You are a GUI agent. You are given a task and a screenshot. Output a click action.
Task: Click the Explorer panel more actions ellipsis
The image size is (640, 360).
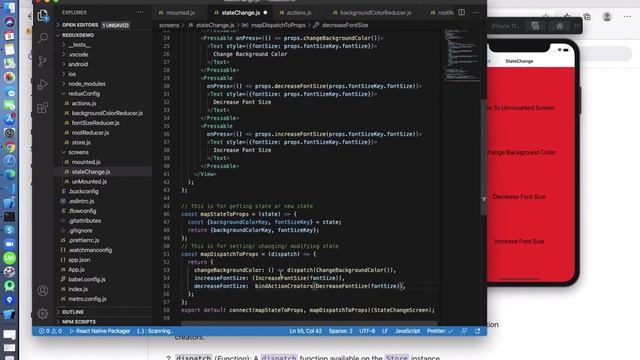140,12
